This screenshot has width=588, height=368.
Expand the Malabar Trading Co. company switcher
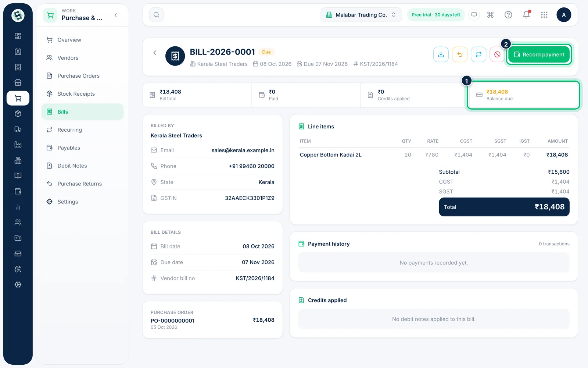click(x=361, y=15)
